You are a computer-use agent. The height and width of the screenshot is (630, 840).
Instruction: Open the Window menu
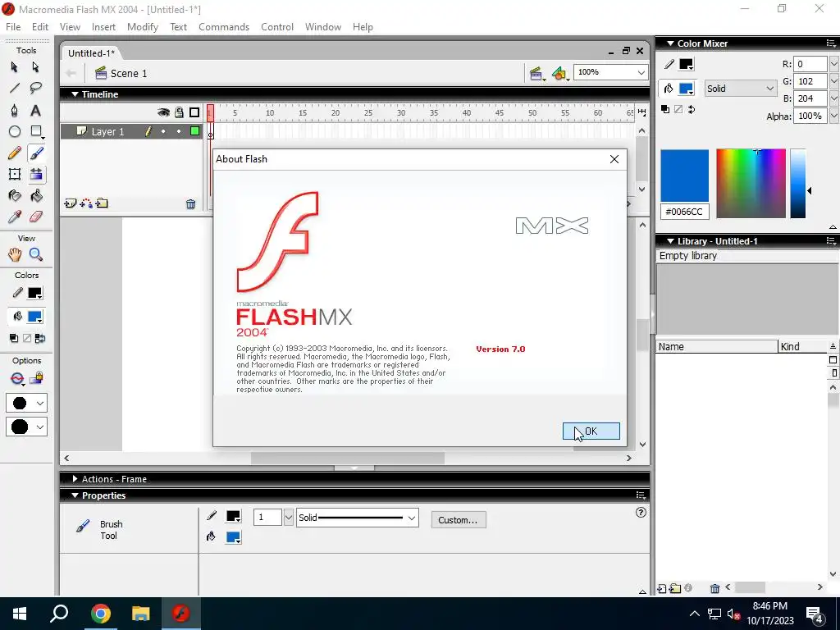(323, 27)
